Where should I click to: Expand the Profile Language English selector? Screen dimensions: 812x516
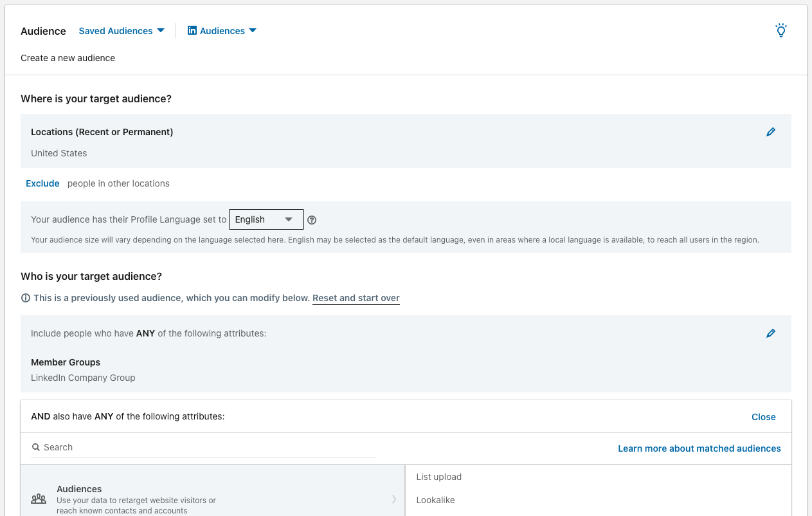pos(266,219)
